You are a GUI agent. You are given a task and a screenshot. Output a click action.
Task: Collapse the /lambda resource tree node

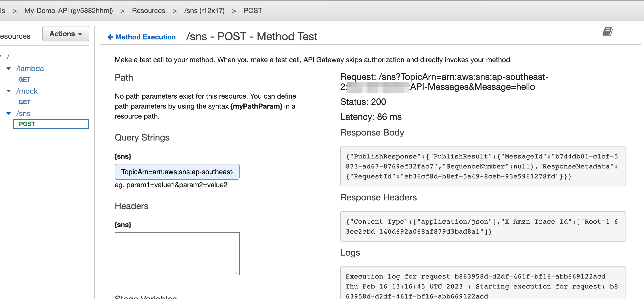9,68
